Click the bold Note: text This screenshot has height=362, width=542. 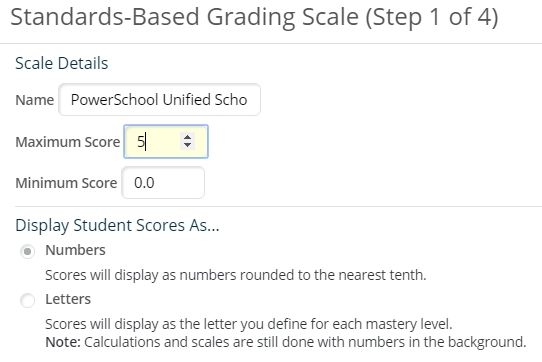coord(63,342)
